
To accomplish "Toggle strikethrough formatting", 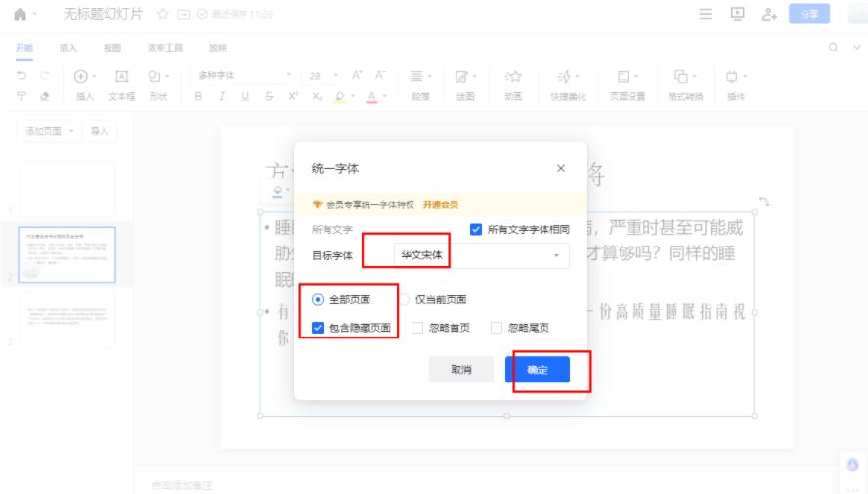I will click(x=269, y=97).
